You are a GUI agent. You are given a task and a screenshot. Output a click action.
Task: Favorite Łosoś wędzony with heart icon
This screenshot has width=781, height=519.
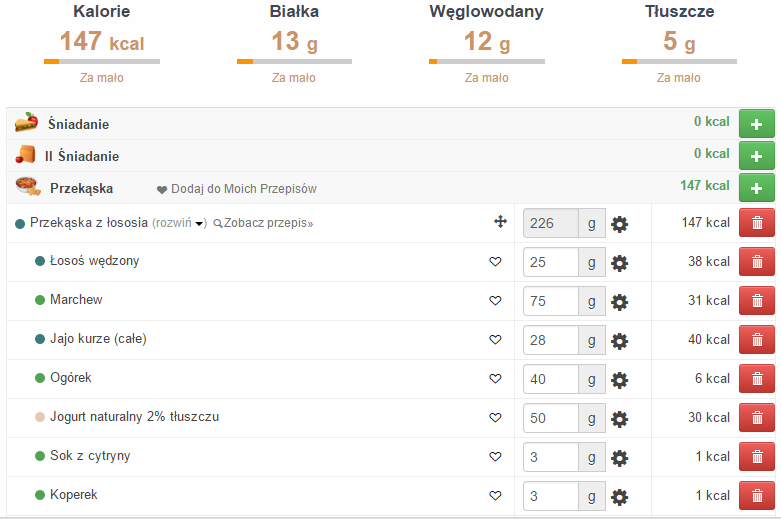(x=494, y=262)
